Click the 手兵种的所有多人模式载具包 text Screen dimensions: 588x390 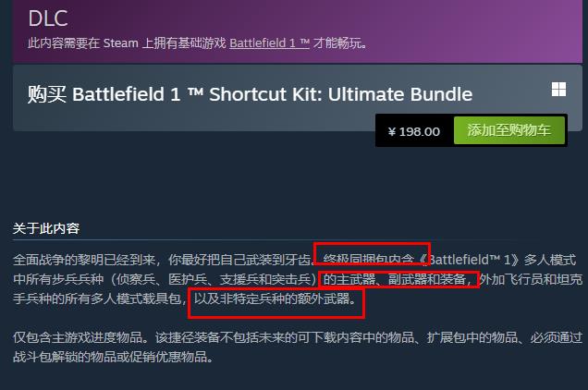click(97, 299)
